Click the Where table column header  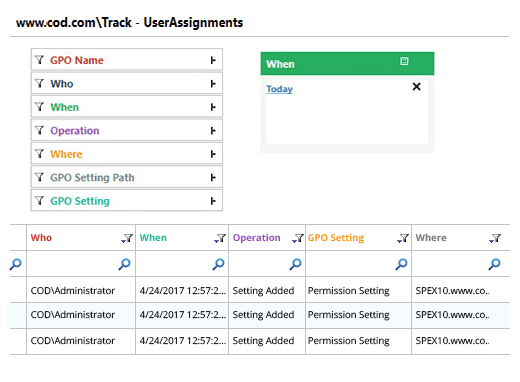point(431,238)
